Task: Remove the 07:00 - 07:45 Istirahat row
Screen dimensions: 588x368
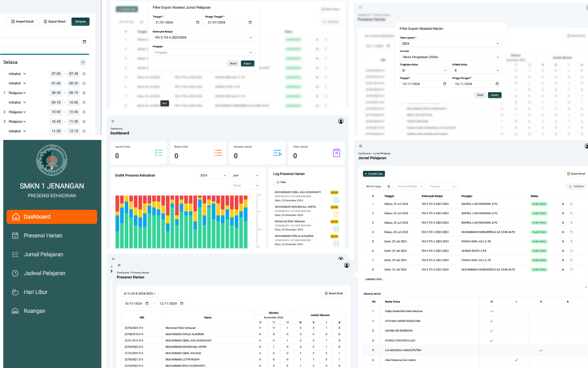Action: point(84,74)
